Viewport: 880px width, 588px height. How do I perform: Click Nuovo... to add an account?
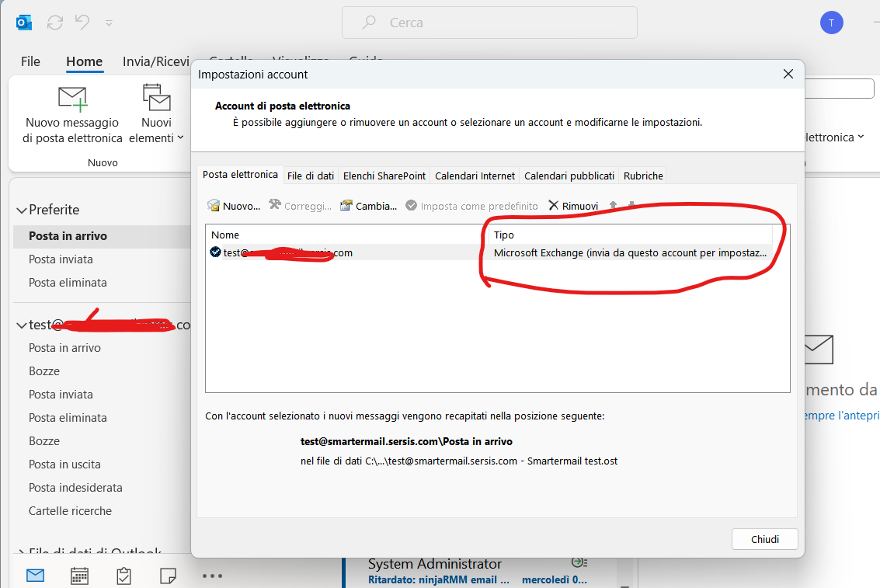click(x=234, y=206)
